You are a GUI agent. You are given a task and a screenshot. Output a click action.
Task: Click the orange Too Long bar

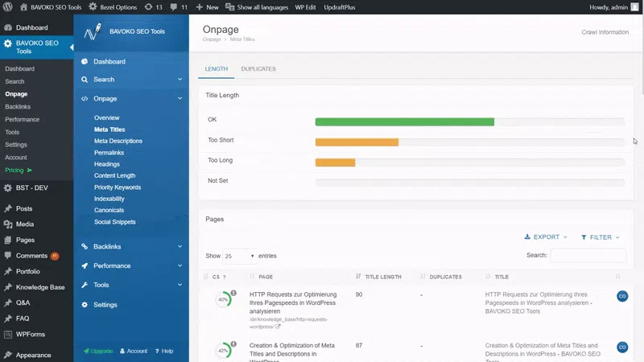335,162
